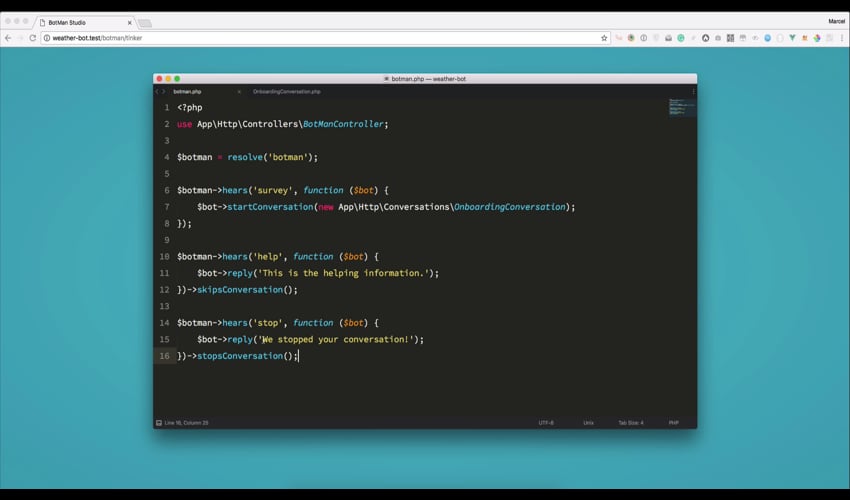Click the '<?php' opening tag on line 1
Viewport: 850px width, 500px height.
190,107
